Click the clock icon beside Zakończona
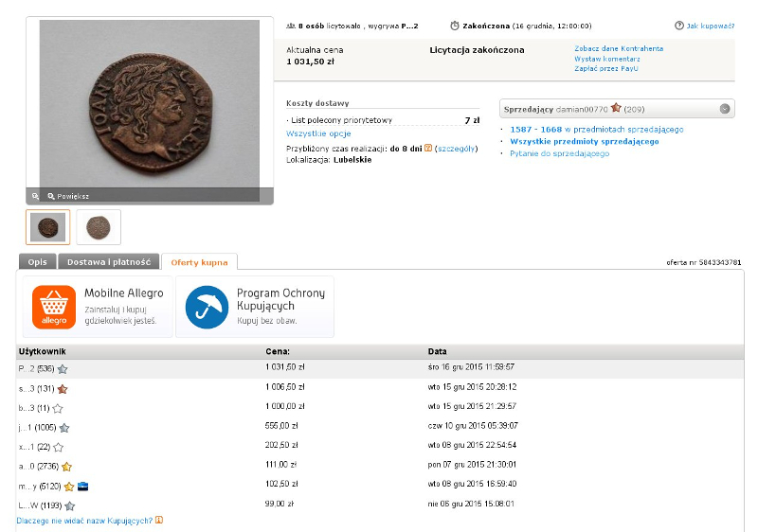 (x=455, y=26)
